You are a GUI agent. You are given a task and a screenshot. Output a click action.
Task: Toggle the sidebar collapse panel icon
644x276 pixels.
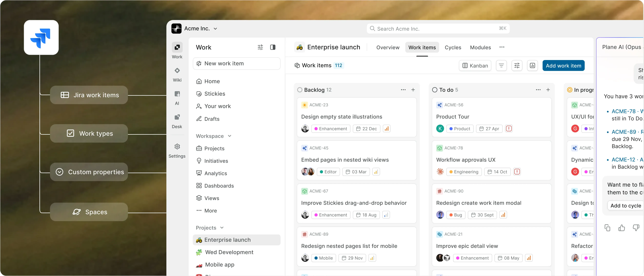coord(273,47)
